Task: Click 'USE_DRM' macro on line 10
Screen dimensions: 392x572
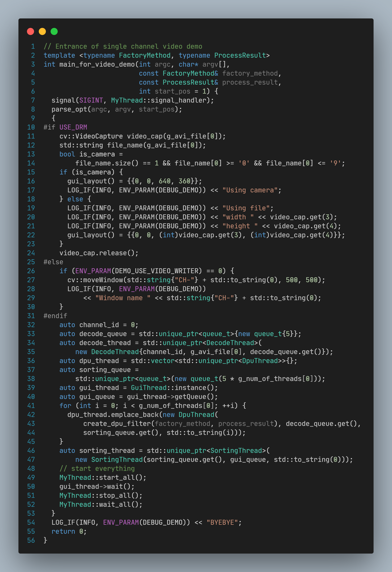Action: point(73,127)
